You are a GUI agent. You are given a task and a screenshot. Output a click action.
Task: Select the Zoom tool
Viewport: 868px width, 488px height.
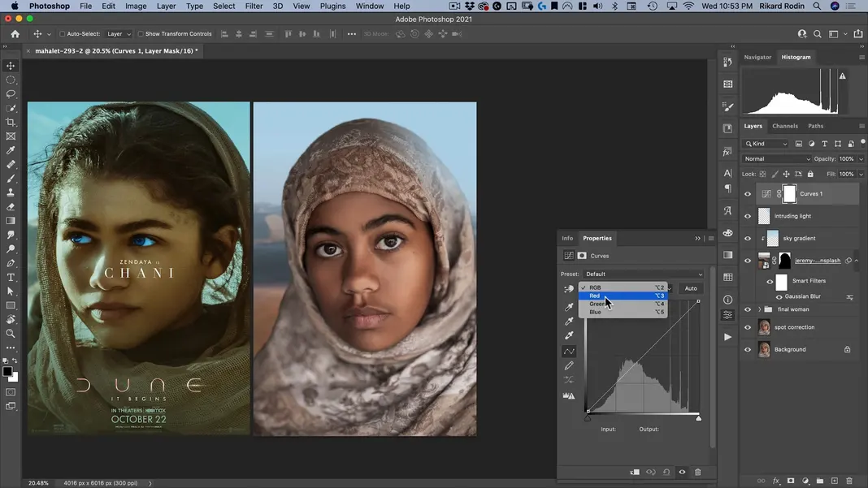point(11,334)
